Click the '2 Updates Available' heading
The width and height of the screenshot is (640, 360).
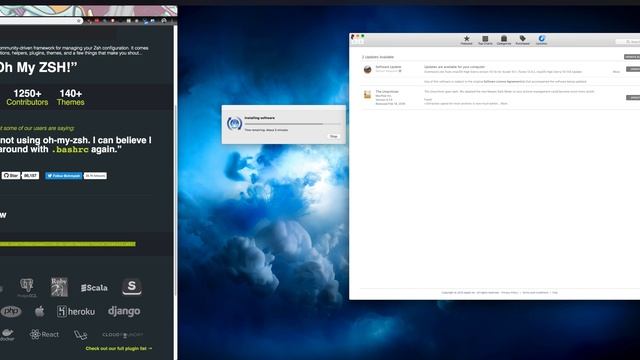(378, 57)
